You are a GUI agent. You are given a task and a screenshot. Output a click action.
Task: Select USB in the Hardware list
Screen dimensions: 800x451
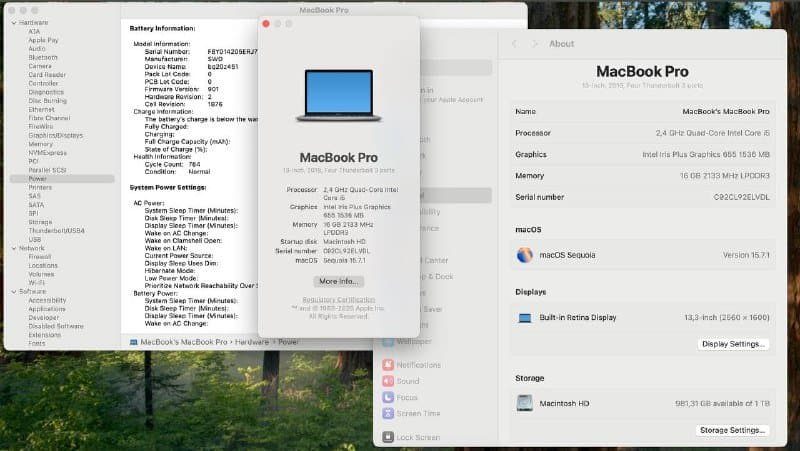pyautogui.click(x=35, y=239)
